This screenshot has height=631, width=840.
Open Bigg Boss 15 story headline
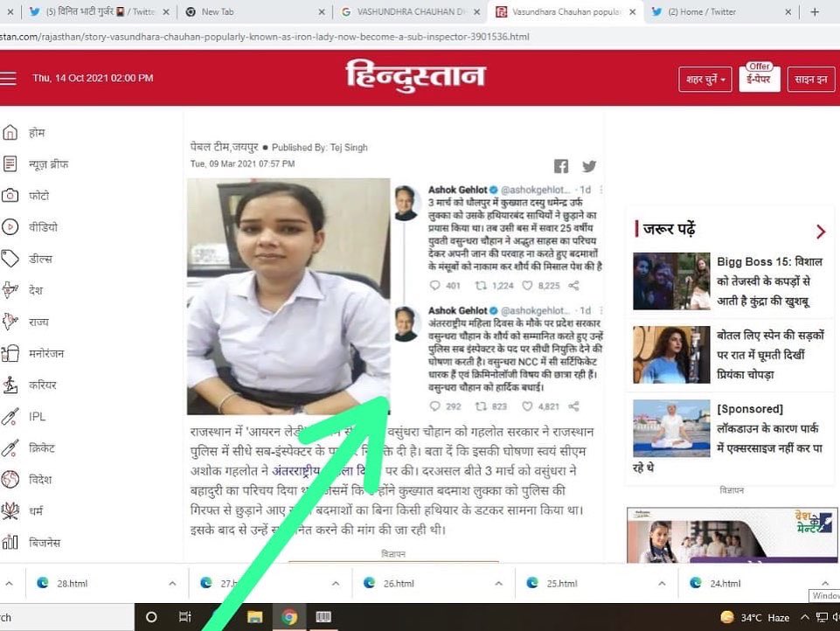770,281
